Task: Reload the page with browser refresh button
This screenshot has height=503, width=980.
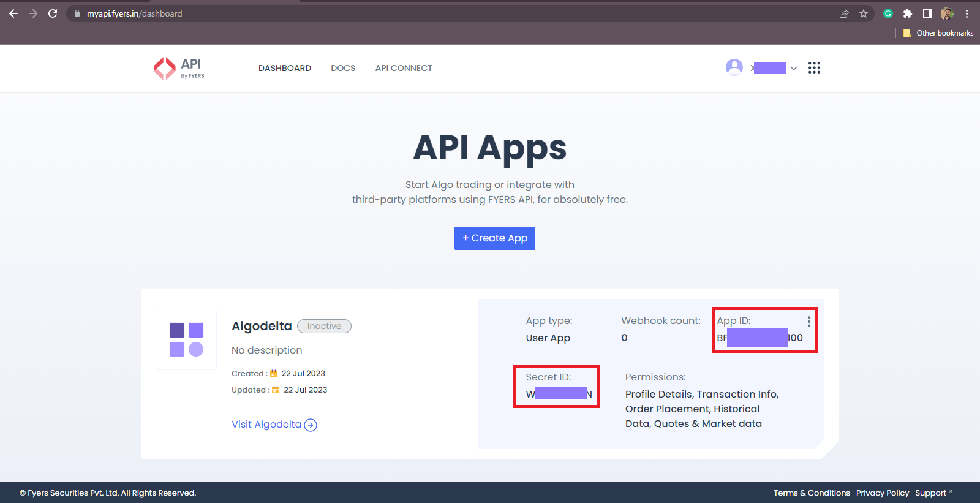Action: [53, 13]
